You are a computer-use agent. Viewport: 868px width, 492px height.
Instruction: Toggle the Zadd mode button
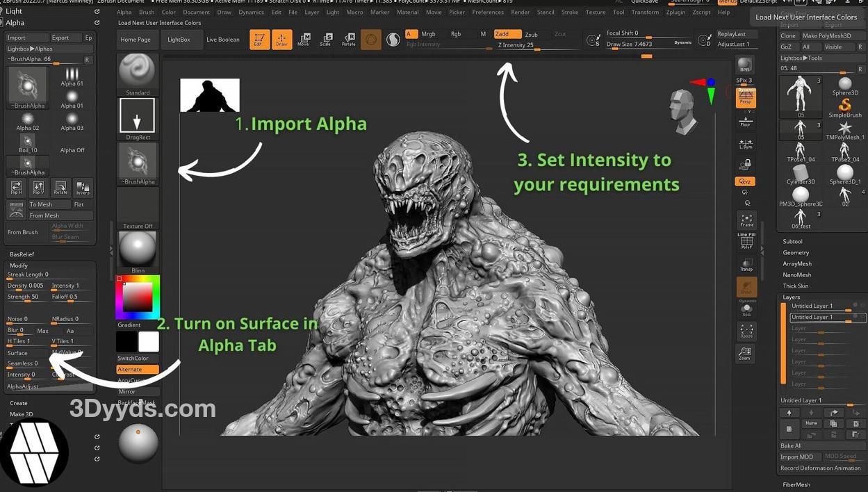click(x=506, y=34)
